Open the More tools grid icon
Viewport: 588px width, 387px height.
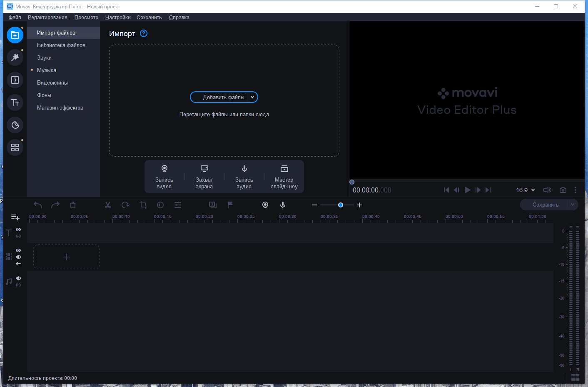15,147
